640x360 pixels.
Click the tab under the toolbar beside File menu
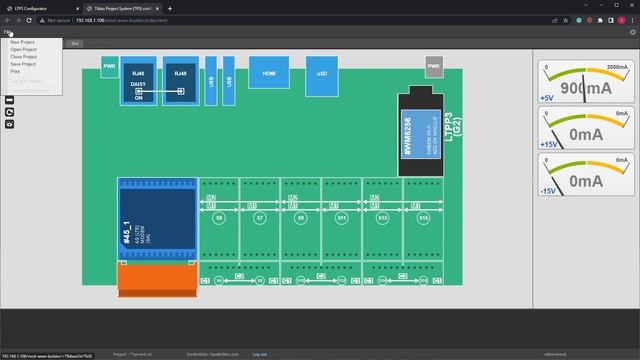tap(75, 43)
